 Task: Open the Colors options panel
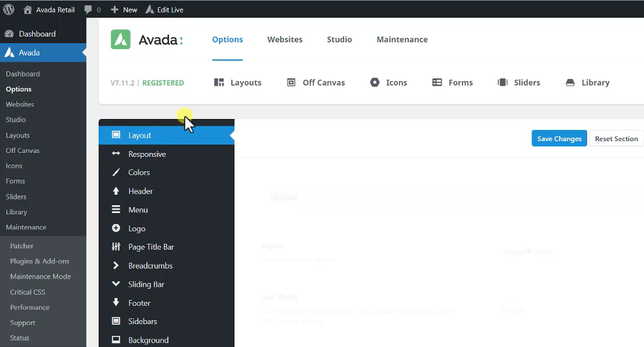coord(139,173)
